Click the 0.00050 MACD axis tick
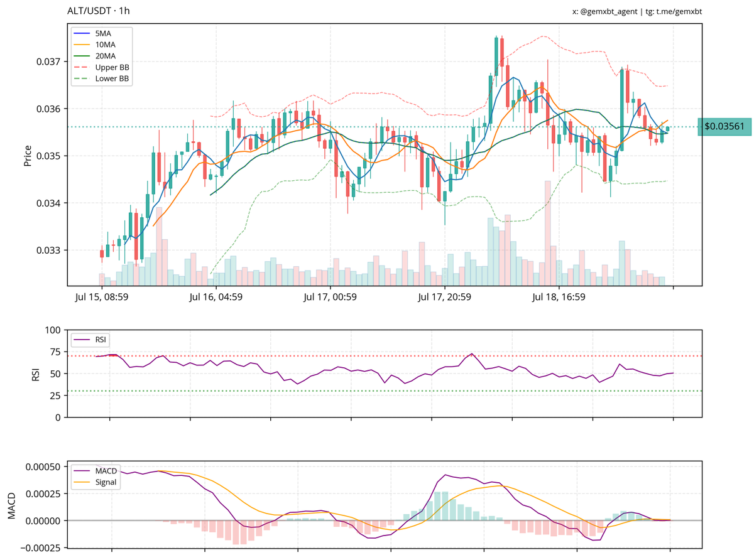This screenshot has width=754, height=560. (43, 467)
